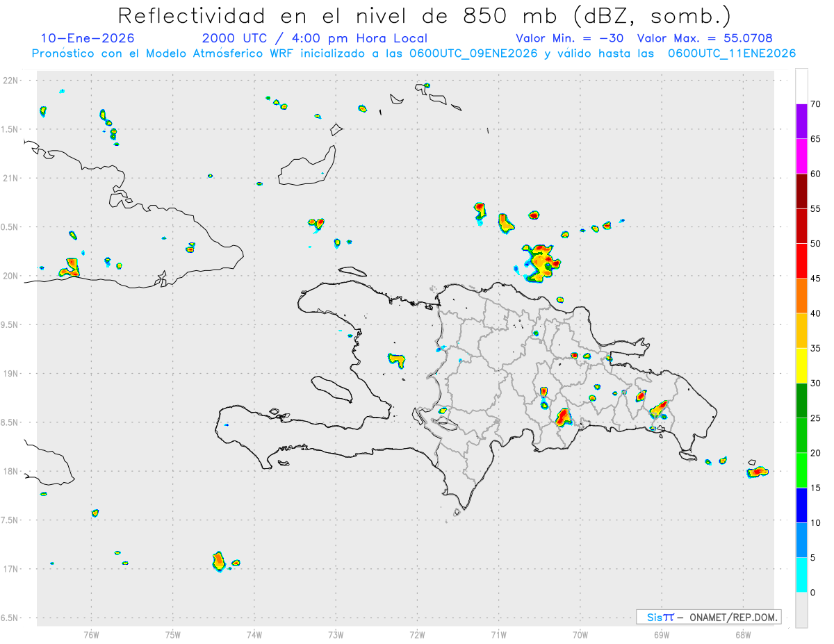This screenshot has height=644, width=834.
Task: Click the color bar label '40'
Action: click(816, 313)
